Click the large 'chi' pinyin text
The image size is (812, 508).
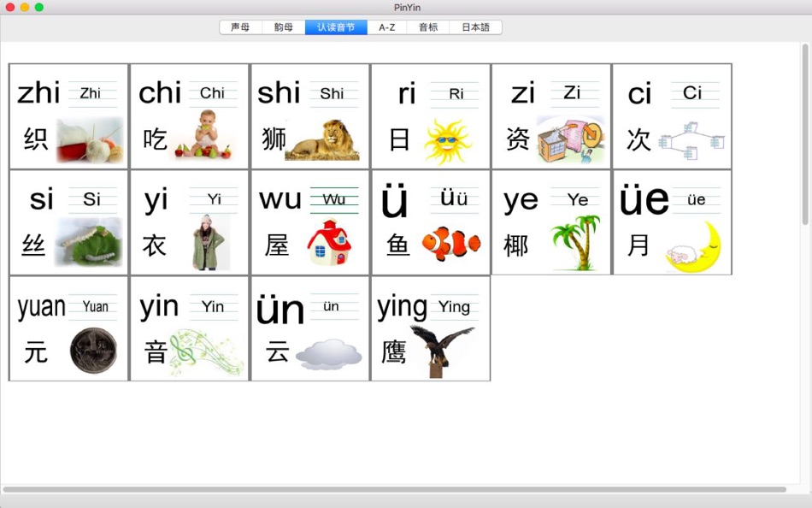[x=160, y=92]
